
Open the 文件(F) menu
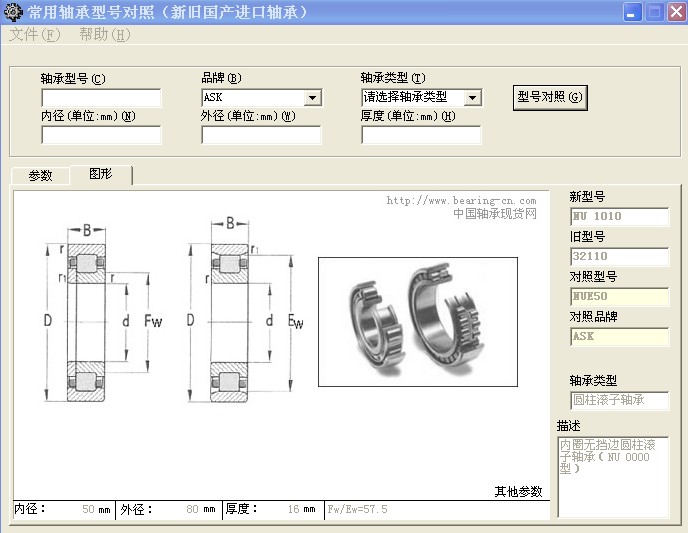[x=35, y=35]
